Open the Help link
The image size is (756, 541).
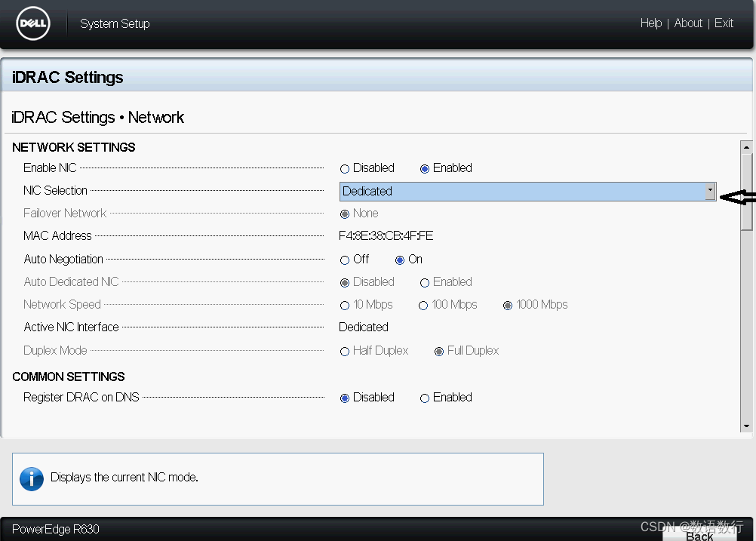pos(651,23)
